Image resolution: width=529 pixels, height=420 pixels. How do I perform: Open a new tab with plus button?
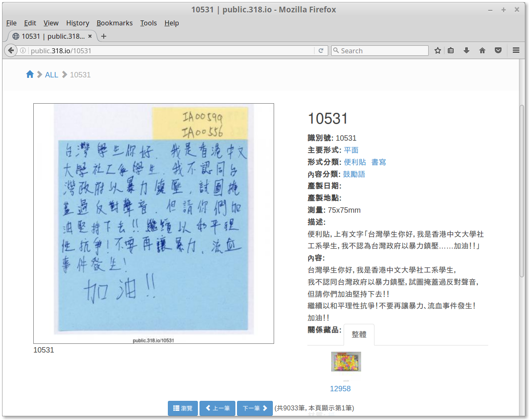coord(104,36)
